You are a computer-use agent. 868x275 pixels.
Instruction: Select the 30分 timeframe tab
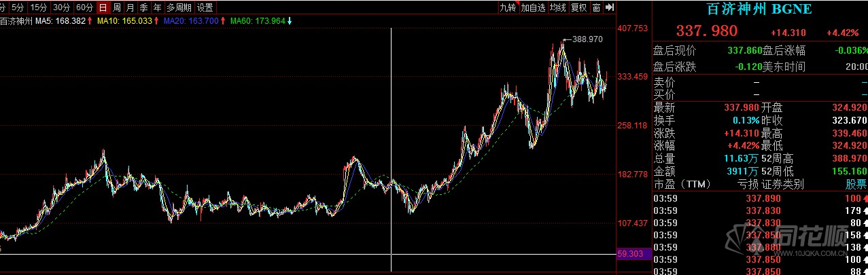coord(61,7)
